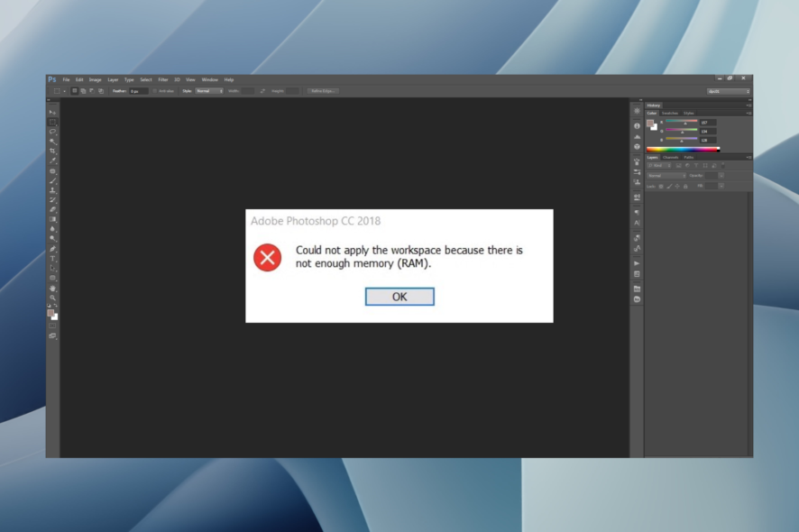799x532 pixels.
Task: Click the color spectrum ramp
Action: click(x=684, y=150)
